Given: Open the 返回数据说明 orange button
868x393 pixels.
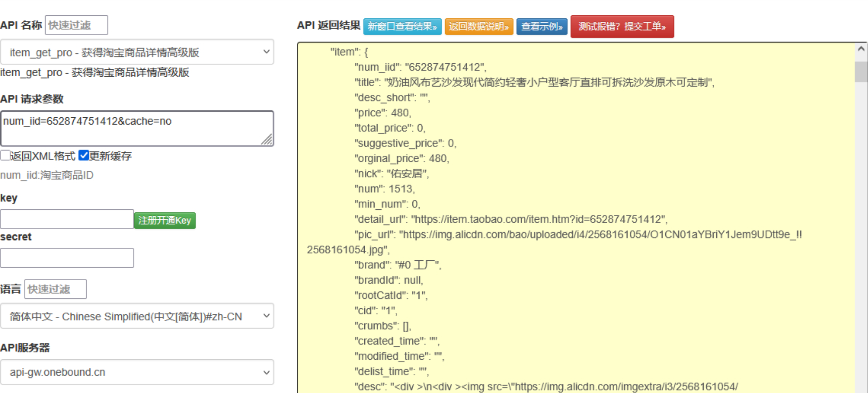Looking at the screenshot, I should pos(479,26).
